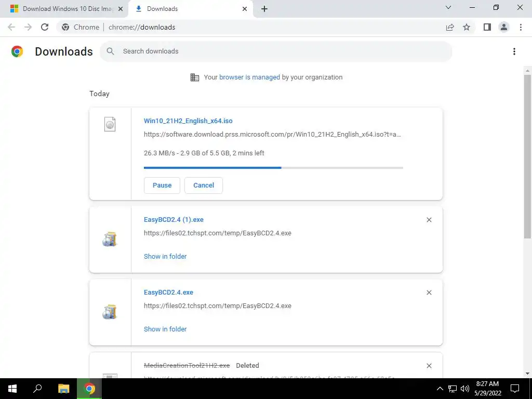Show hidden system tray icons

440,389
